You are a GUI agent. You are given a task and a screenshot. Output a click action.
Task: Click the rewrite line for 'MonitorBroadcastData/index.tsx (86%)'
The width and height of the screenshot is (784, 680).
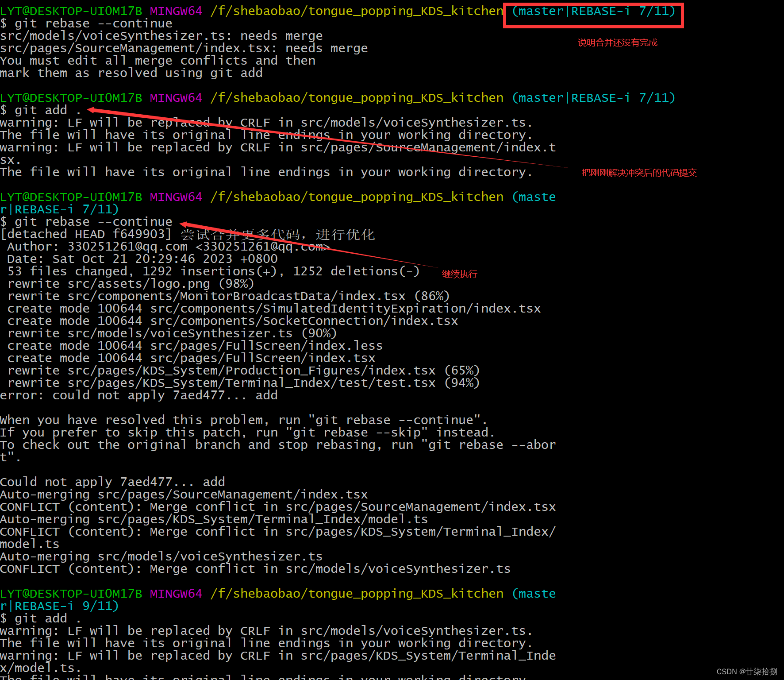pos(229,296)
